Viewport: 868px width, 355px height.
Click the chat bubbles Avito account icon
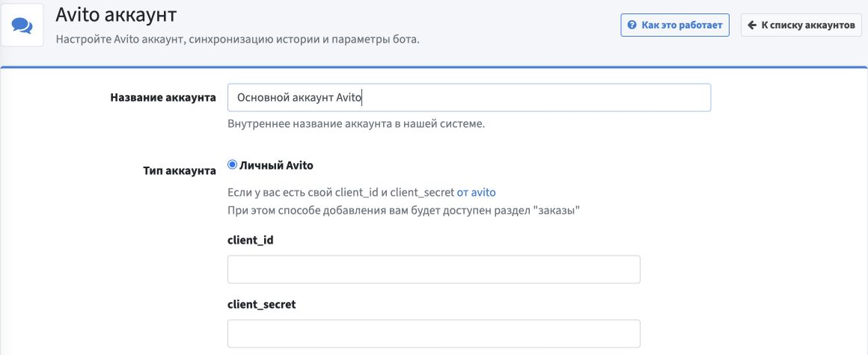point(22,25)
